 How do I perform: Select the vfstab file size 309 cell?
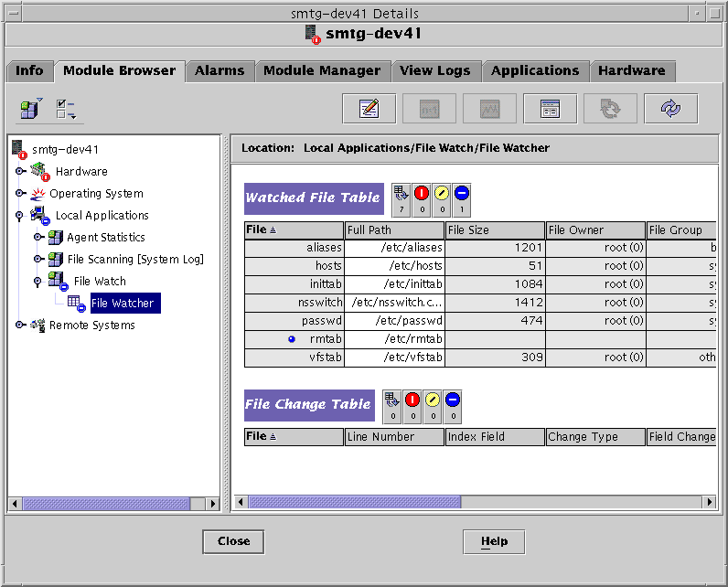point(496,358)
